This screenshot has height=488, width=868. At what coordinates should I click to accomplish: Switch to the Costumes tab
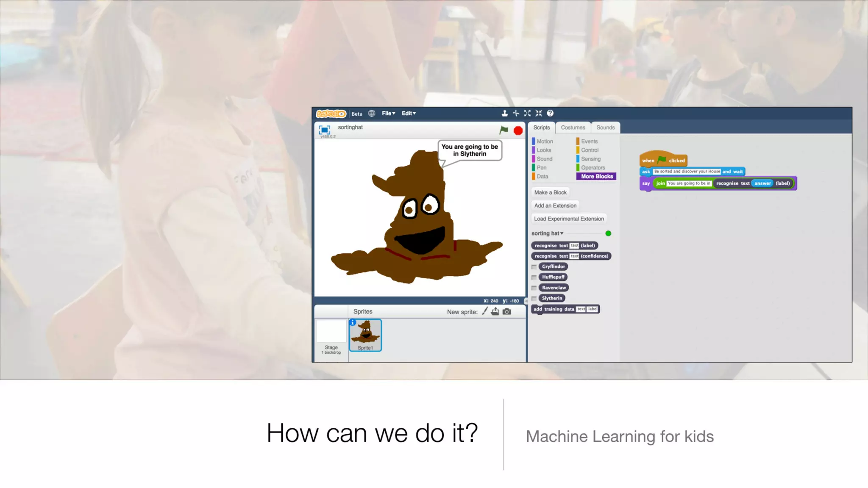573,128
